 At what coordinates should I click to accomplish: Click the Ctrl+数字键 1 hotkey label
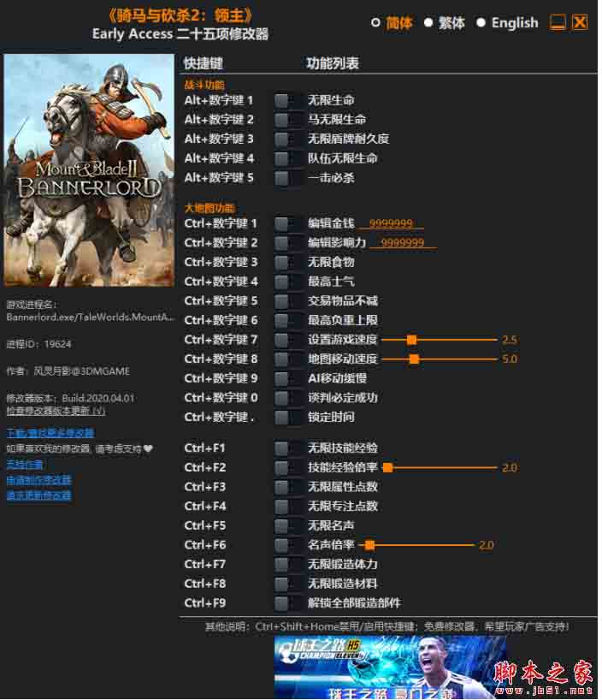click(x=221, y=223)
